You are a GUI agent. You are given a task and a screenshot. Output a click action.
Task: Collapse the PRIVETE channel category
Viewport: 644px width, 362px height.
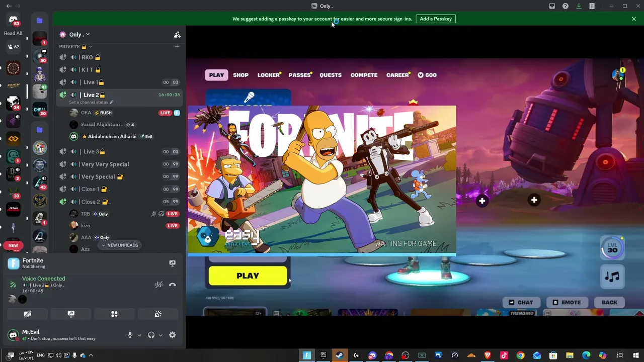[x=75, y=47]
